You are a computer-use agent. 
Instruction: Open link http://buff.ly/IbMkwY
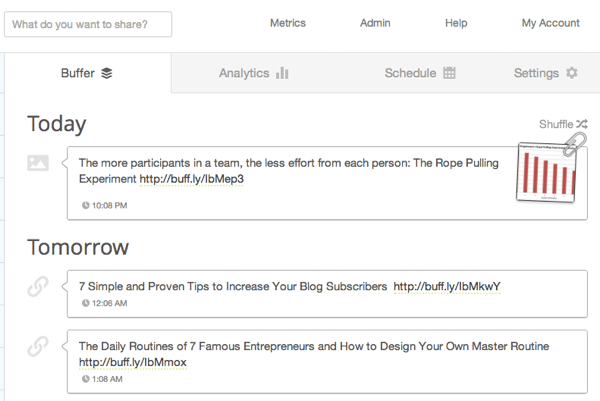447,286
